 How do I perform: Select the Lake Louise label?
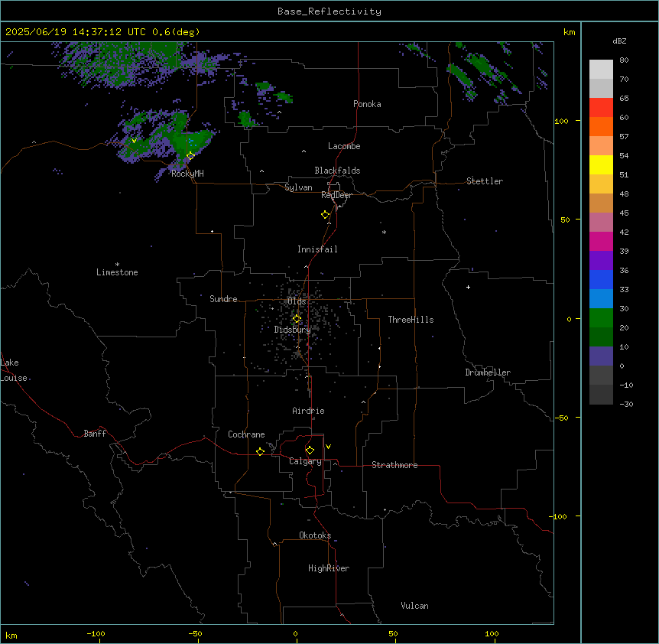coord(14,370)
